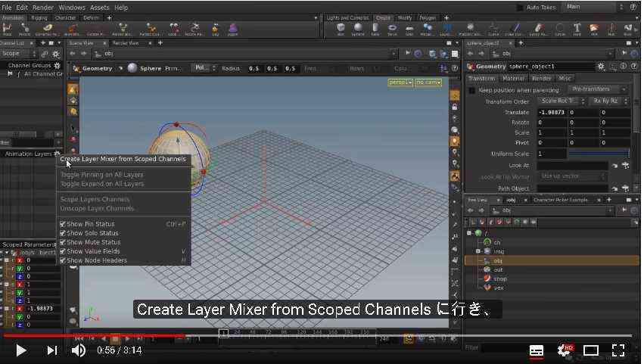Open the Channel Groups gear menu

point(57,65)
